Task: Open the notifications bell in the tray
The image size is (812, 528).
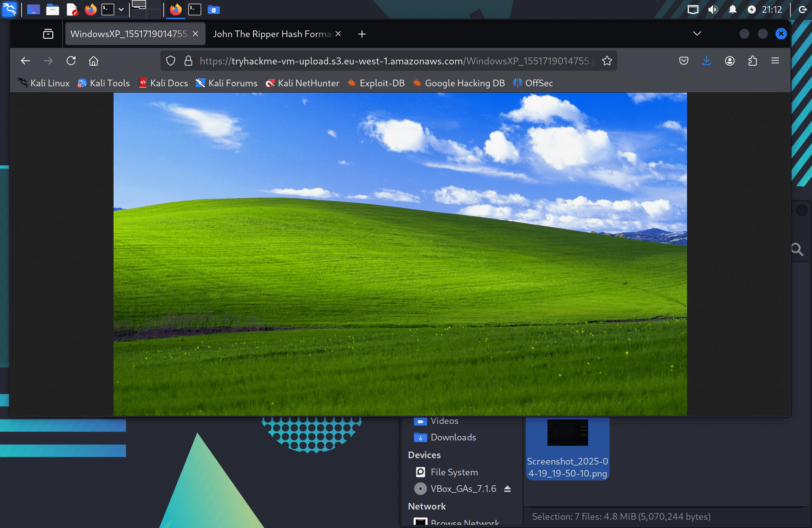Action: (732, 10)
